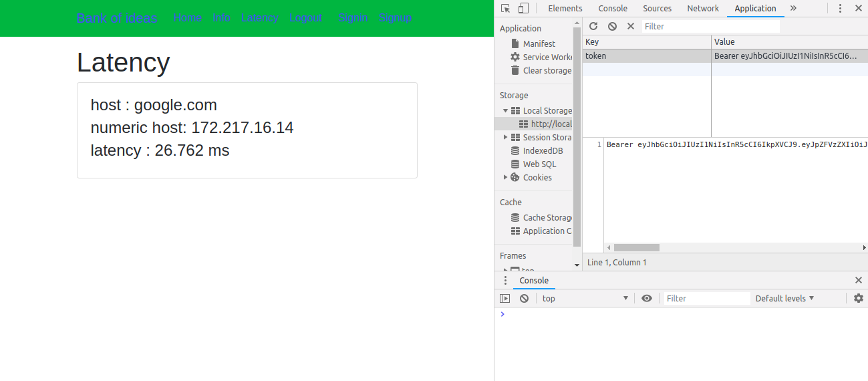Click the clear all storage icon
The width and height of the screenshot is (868, 381).
[x=612, y=26]
